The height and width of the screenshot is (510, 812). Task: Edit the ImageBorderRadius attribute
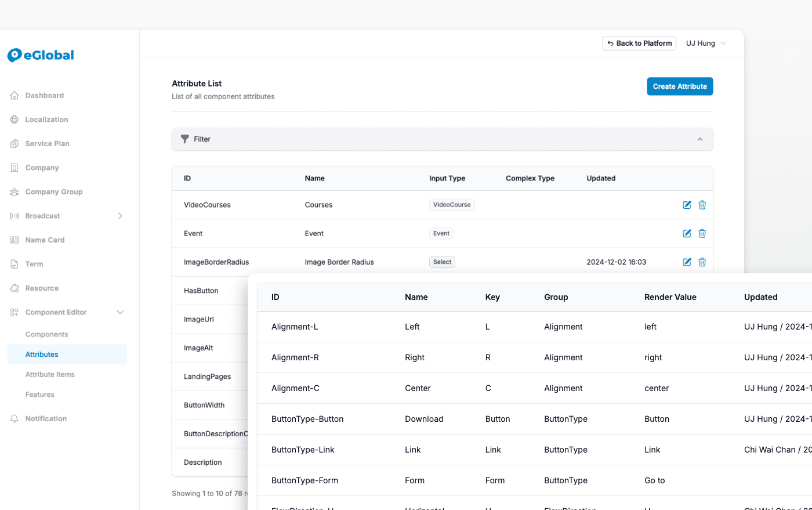(687, 262)
